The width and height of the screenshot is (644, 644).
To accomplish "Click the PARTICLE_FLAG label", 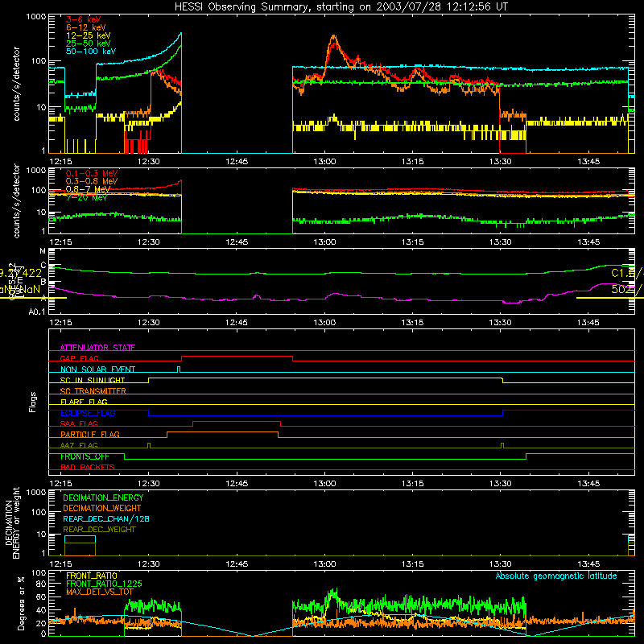I will pyautogui.click(x=90, y=434).
